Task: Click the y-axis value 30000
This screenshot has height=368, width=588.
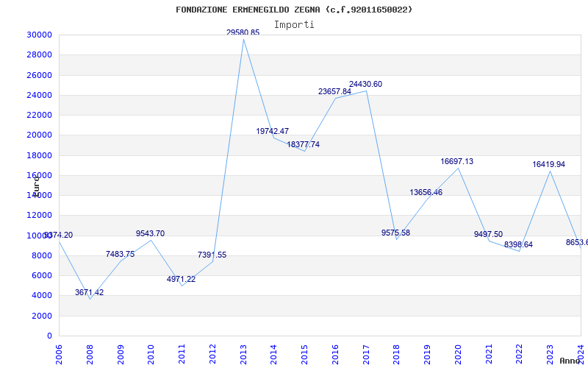Action: (39, 35)
